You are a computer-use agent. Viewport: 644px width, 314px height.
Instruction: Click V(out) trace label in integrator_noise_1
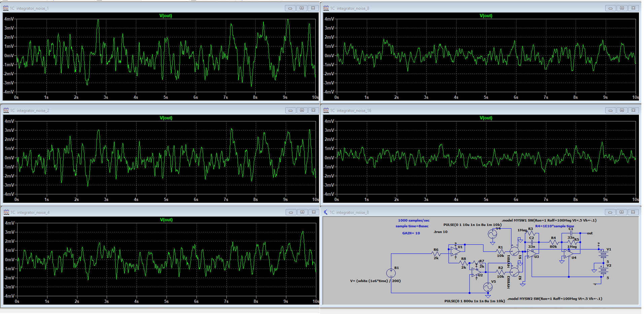(166, 16)
